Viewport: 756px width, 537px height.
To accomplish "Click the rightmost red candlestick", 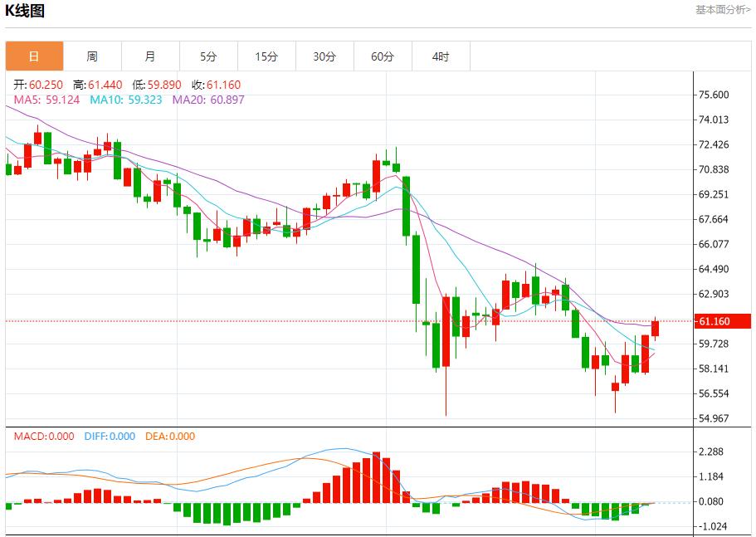I will (655, 329).
